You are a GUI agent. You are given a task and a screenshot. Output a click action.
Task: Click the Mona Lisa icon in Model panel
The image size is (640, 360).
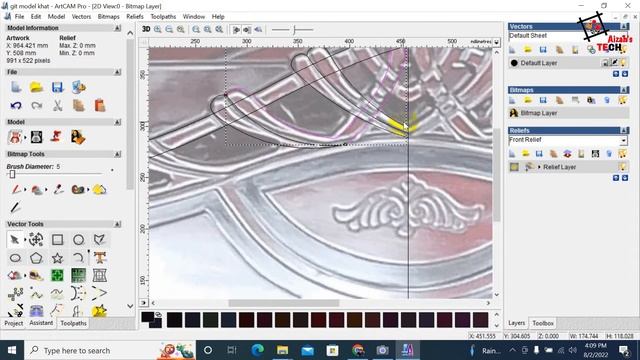pyautogui.click(x=78, y=137)
